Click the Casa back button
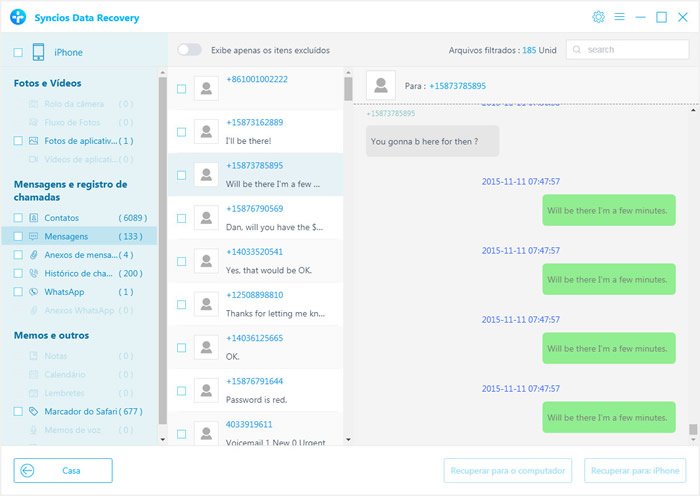This screenshot has height=496, width=700. coord(63,471)
